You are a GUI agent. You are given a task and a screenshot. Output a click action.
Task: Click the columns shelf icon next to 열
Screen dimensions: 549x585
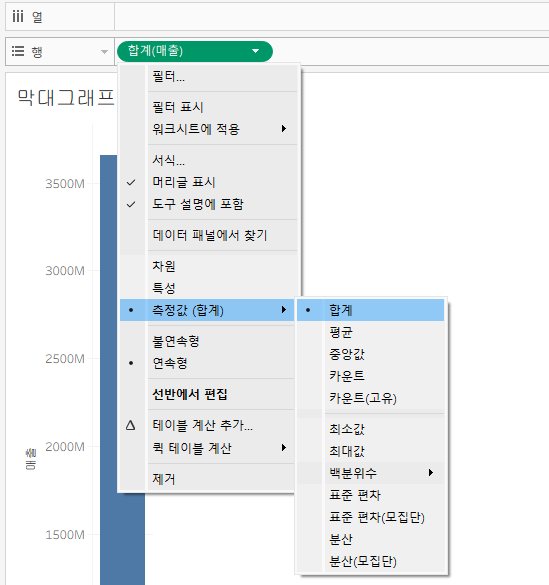(x=18, y=16)
